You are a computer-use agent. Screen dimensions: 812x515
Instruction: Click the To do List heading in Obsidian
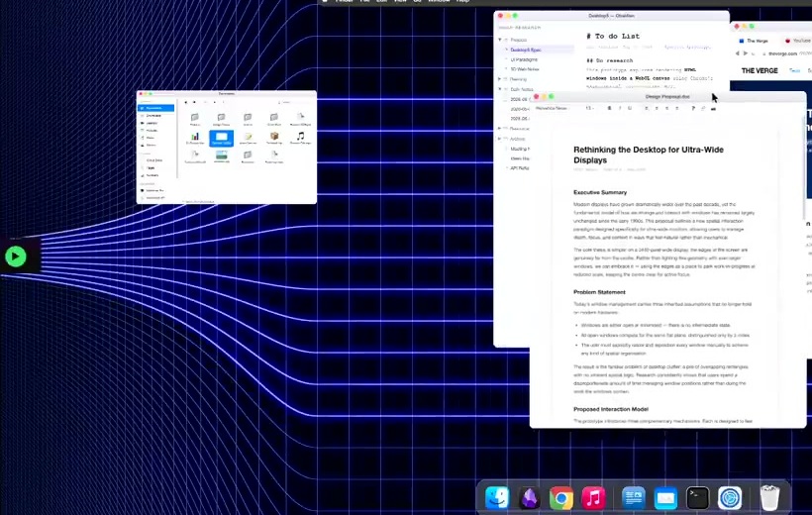click(613, 36)
